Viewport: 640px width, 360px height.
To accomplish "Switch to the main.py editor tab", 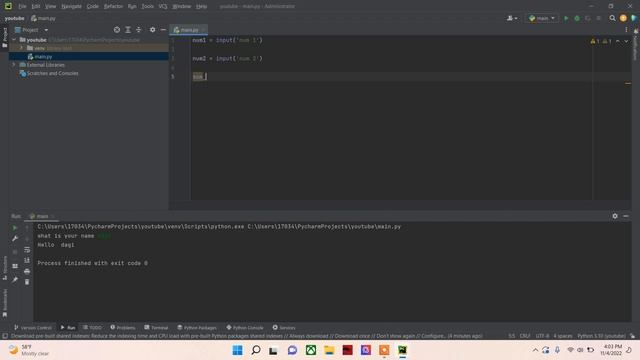I will pos(189,30).
